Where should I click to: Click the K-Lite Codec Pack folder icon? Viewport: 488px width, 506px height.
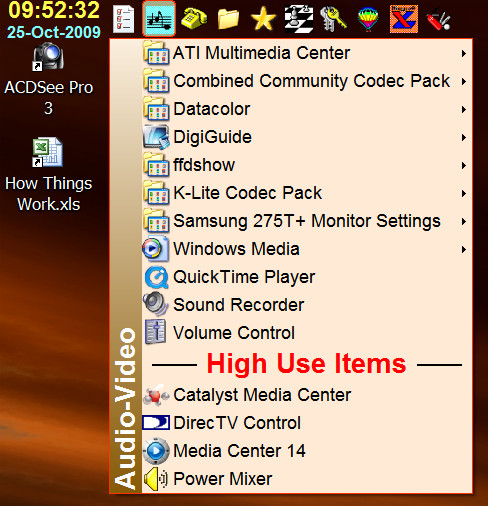(155, 193)
